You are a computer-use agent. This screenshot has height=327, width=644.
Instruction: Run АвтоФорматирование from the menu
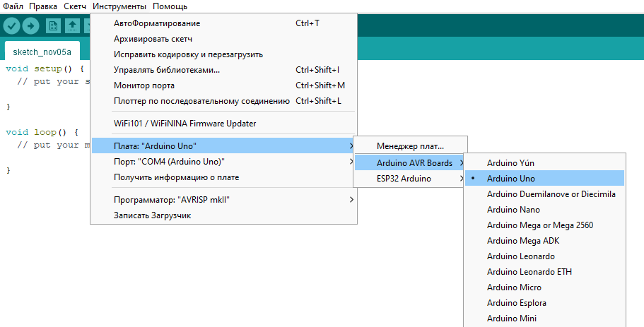(x=224, y=23)
